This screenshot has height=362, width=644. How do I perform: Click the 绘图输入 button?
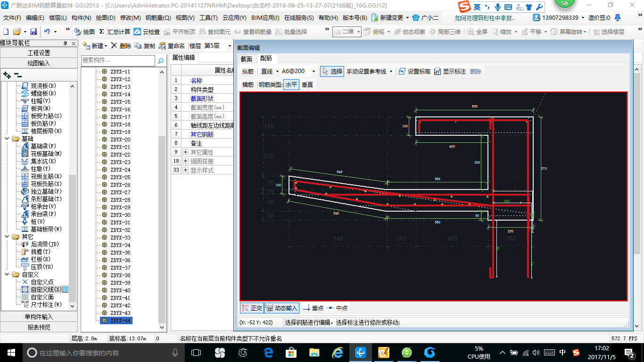click(x=39, y=63)
